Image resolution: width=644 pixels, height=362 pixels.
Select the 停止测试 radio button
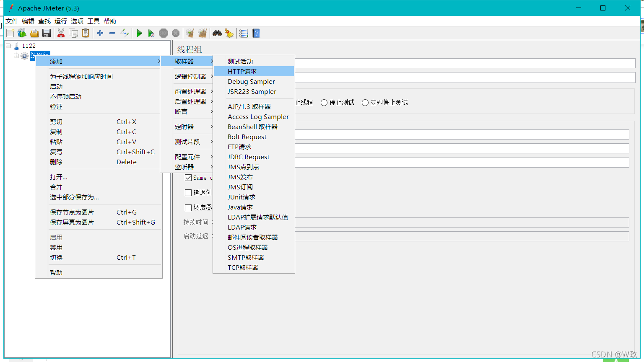point(324,103)
